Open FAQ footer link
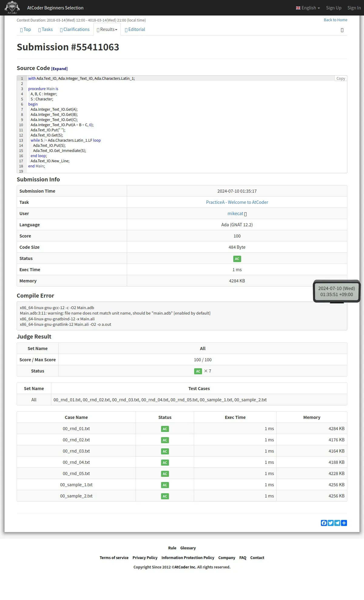Screen dimensions: 364x600 (243, 558)
